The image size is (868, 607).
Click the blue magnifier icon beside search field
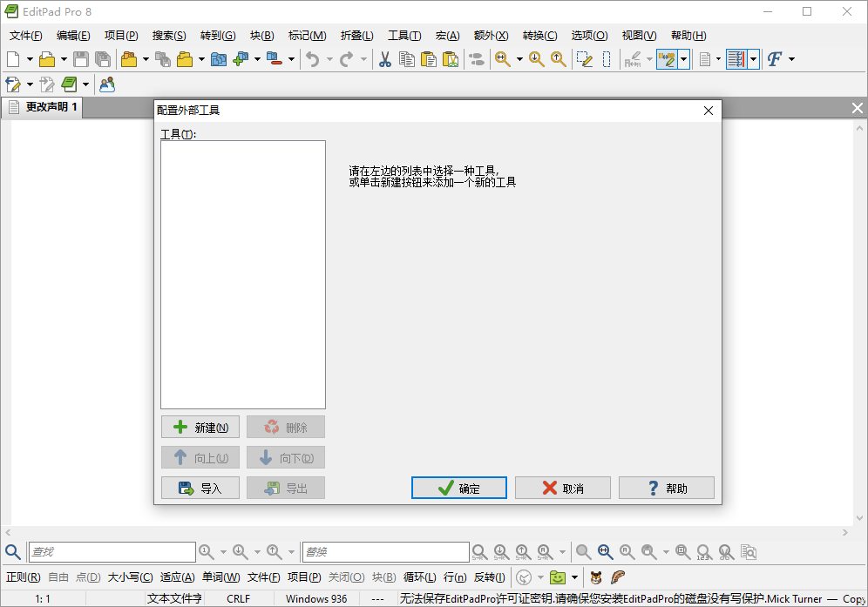tap(13, 551)
